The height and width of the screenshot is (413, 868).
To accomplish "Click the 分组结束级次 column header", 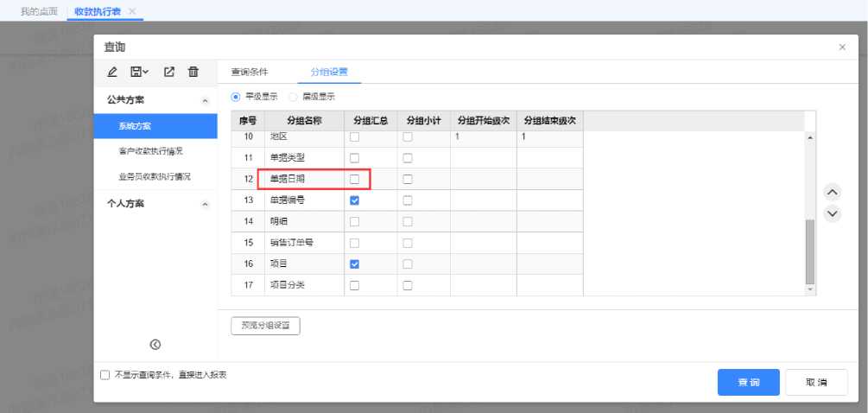I will click(549, 121).
